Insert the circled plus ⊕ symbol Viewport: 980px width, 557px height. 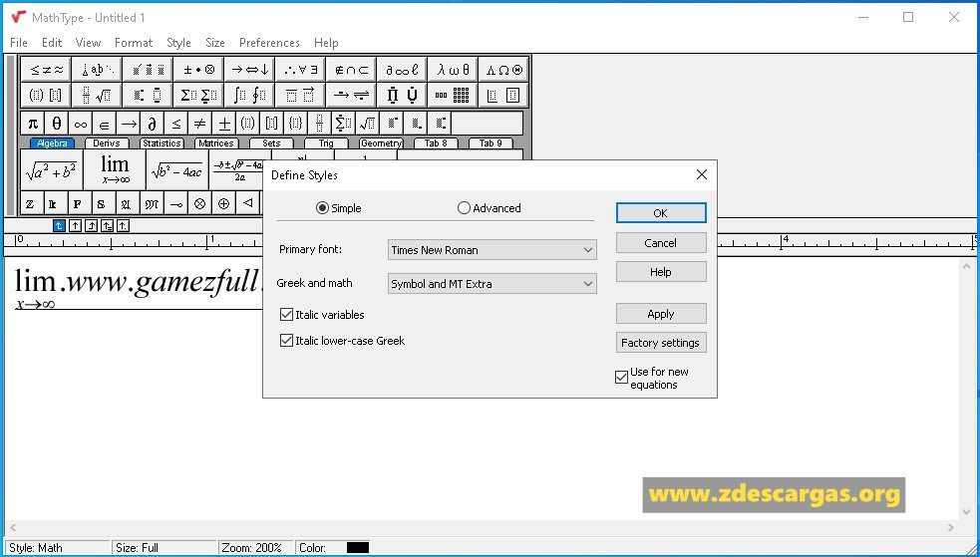click(223, 203)
